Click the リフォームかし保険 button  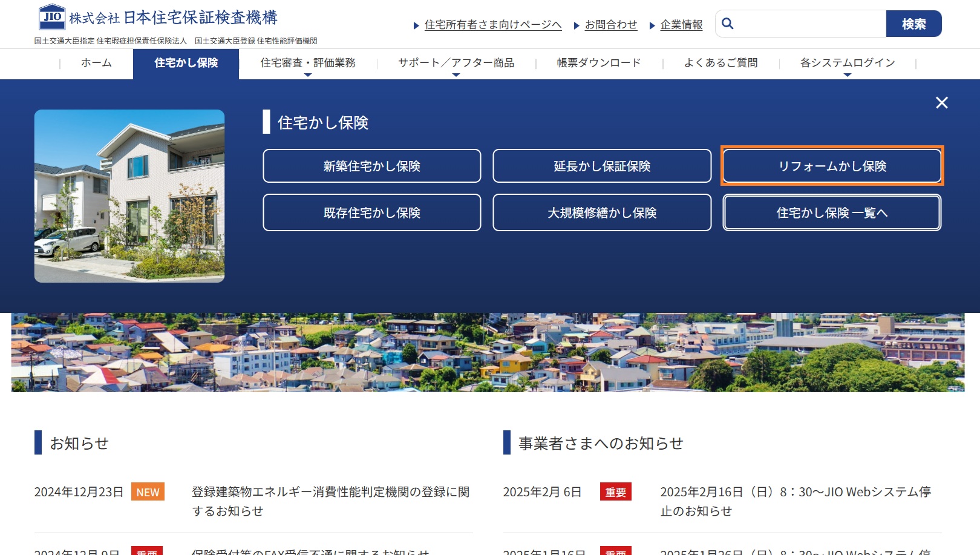click(832, 166)
